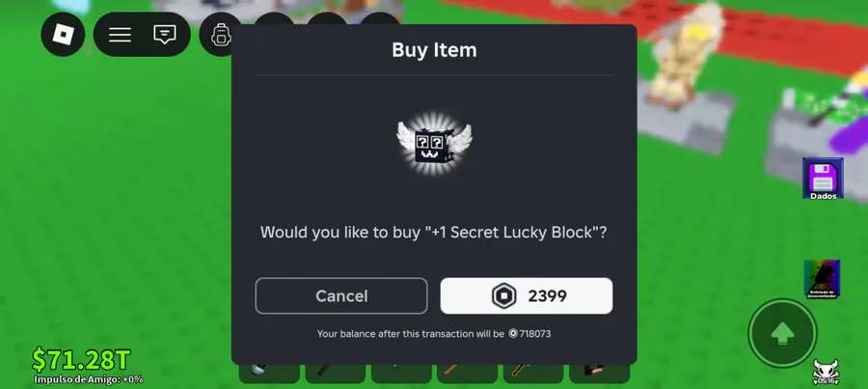
Task: Click the winged Secret Lucky Block image
Action: (435, 144)
